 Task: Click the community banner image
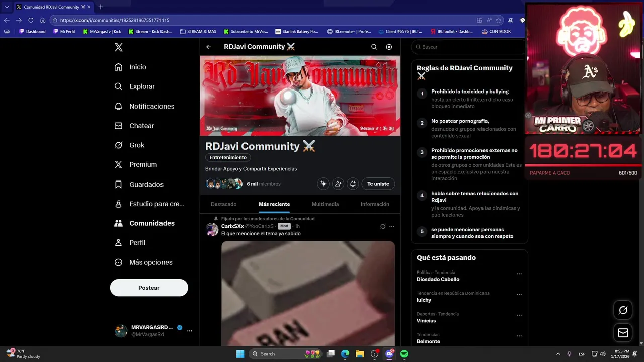coord(300,96)
